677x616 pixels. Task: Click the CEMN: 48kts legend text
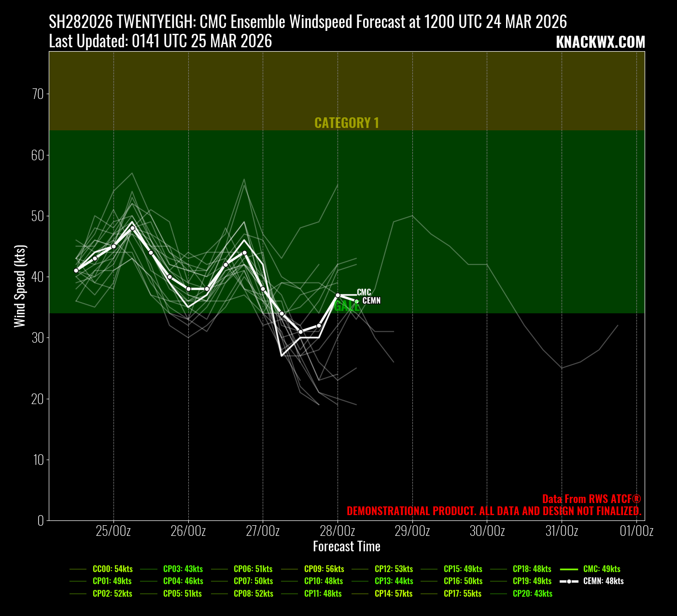coord(603,581)
